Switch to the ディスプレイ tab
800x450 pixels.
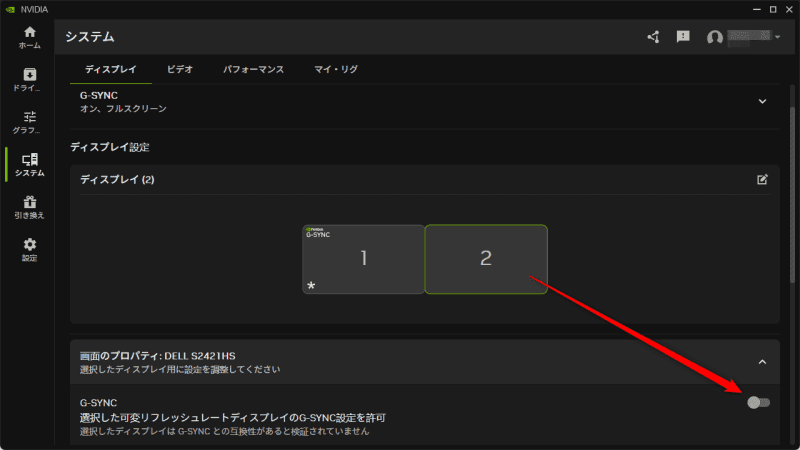[110, 69]
